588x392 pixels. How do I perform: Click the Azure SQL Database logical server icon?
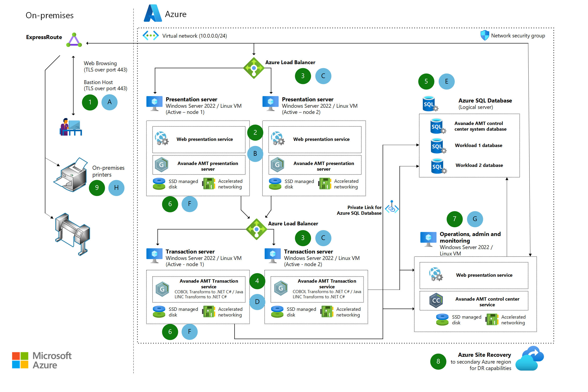pos(430,103)
